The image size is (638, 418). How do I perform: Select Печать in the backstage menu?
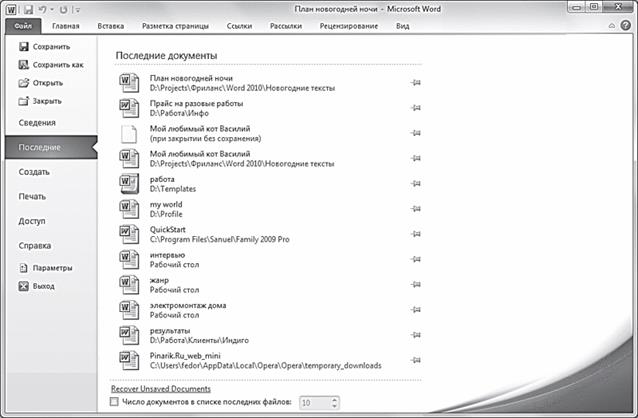[32, 196]
